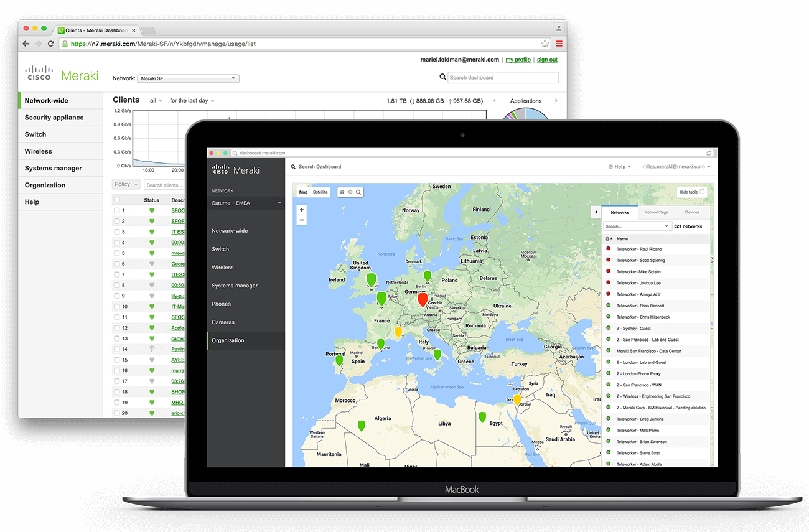This screenshot has height=532, width=809.
Task: Click the Chrome forward arrow
Action: [38, 44]
